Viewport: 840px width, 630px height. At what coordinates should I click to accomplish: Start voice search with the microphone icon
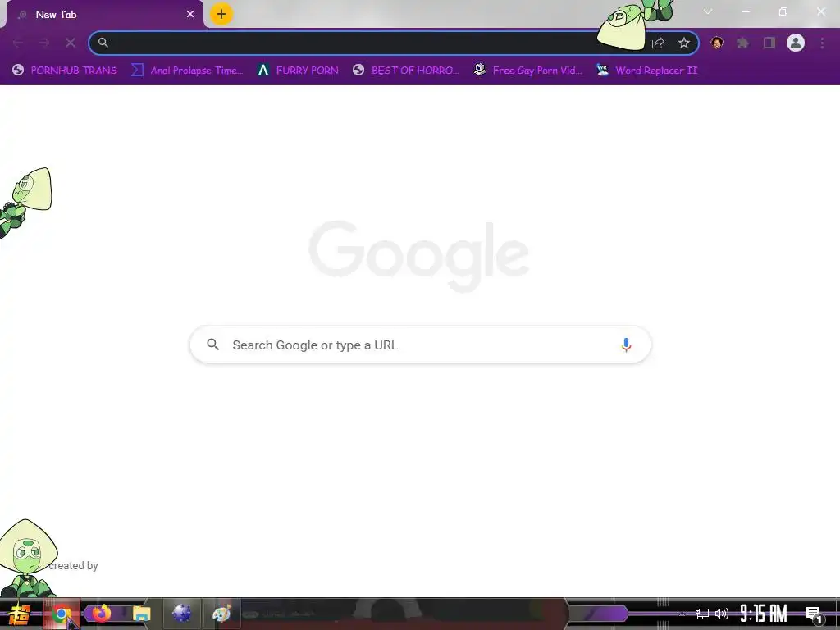pyautogui.click(x=626, y=345)
